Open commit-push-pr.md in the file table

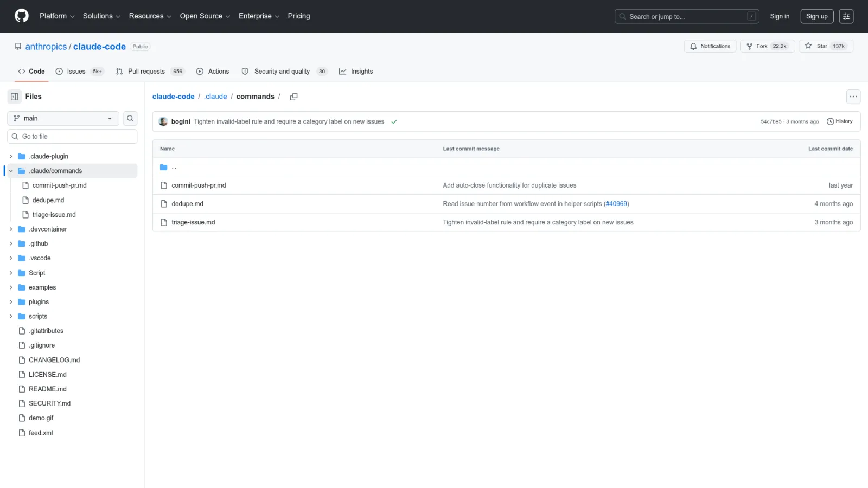[x=199, y=185]
